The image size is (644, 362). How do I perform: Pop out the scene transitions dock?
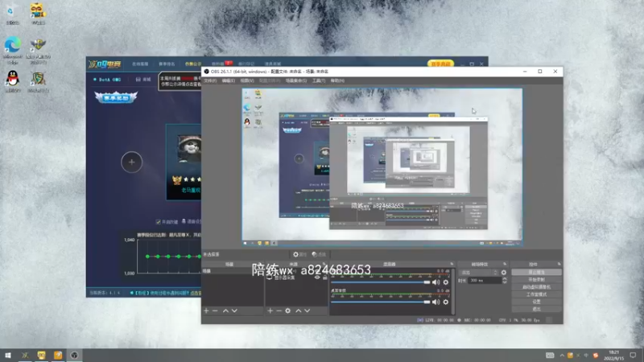pos(505,264)
